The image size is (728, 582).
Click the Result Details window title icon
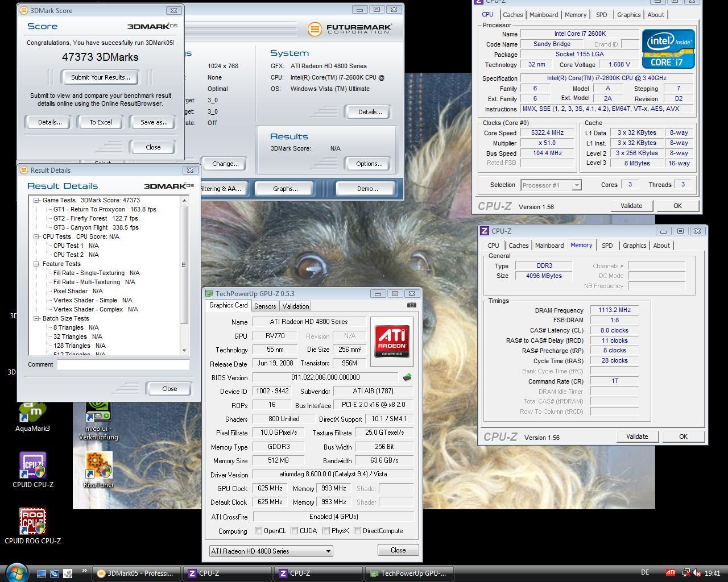23,170
